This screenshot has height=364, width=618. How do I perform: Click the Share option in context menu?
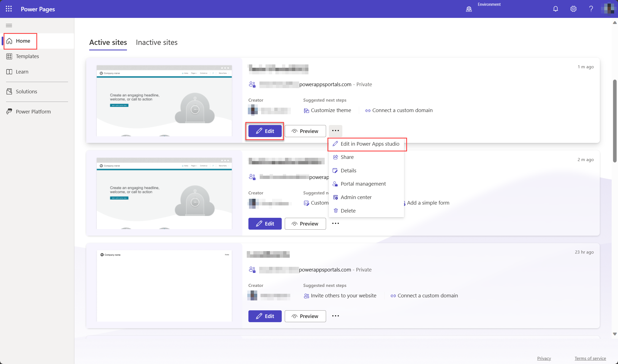click(x=347, y=157)
